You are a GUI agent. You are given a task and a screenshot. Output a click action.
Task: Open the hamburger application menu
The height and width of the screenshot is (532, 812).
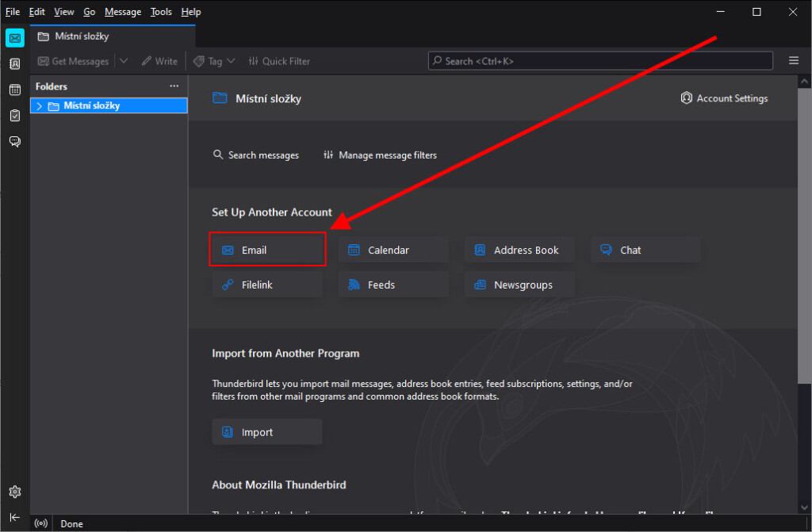point(794,61)
